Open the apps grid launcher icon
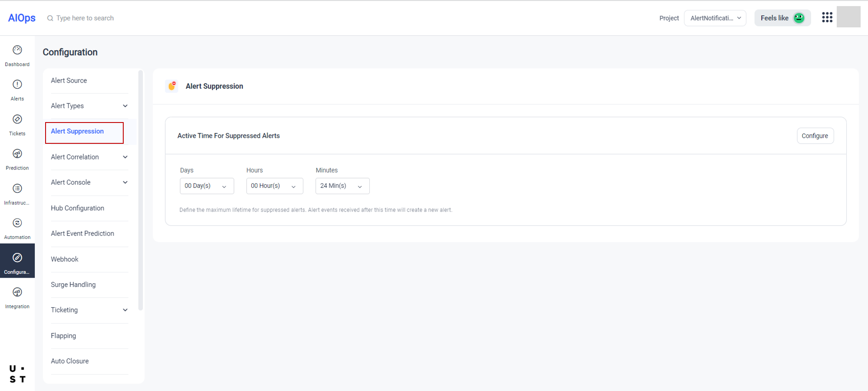Screen dimensions: 868x391 827,17
